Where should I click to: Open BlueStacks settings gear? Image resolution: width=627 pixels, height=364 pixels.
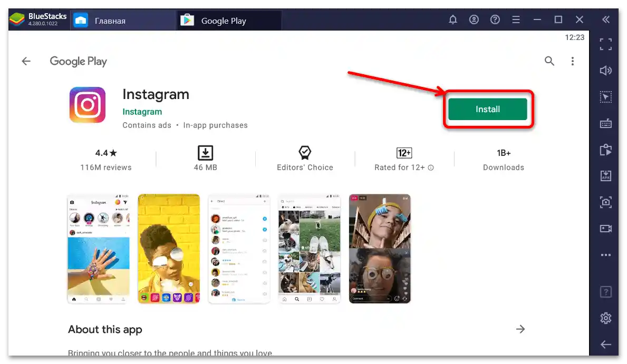tap(606, 318)
